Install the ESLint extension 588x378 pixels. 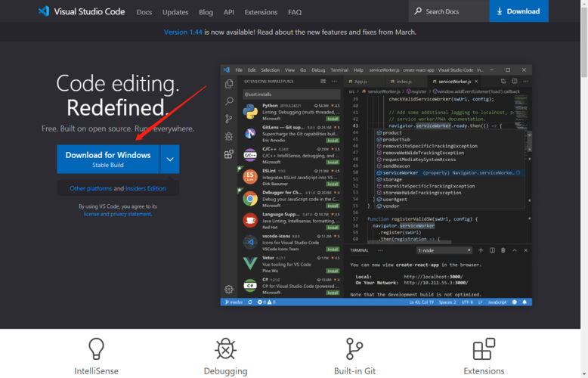tap(333, 184)
